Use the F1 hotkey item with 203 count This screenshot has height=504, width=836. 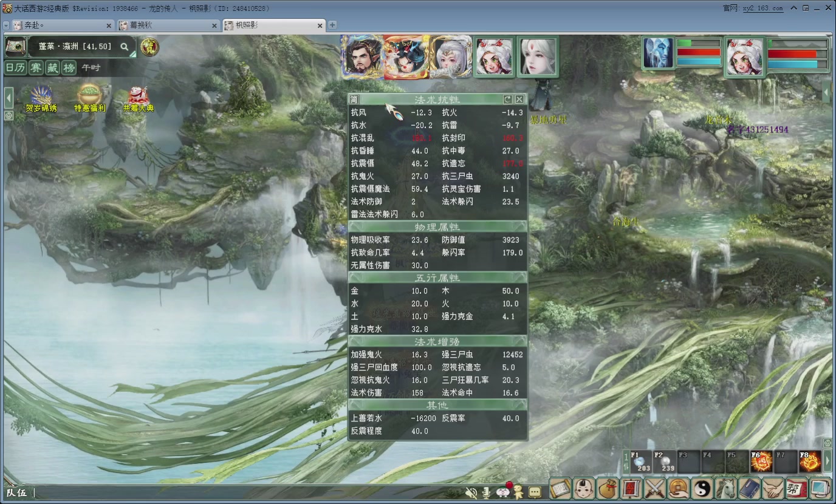tap(640, 461)
